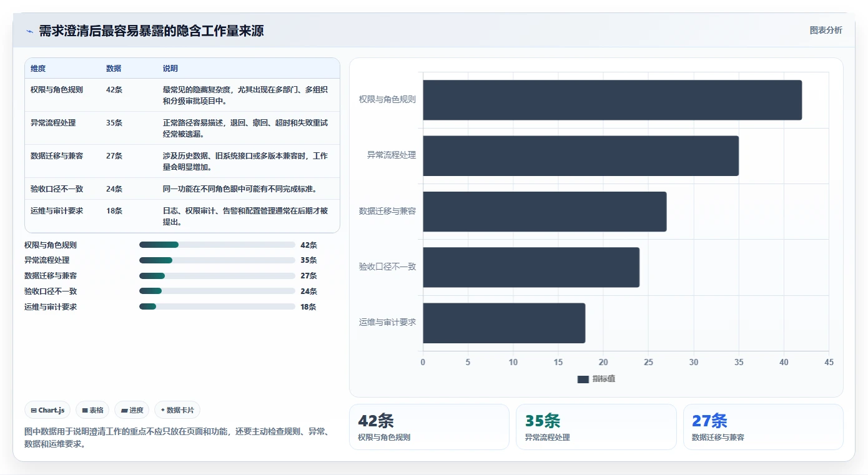Click the 异常流程处理 bar in the chart

pyautogui.click(x=581, y=155)
